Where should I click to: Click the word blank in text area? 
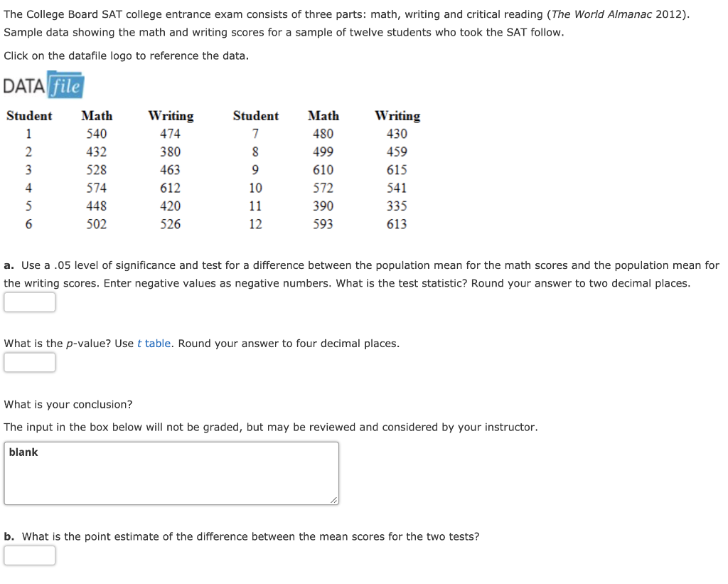coord(23,452)
